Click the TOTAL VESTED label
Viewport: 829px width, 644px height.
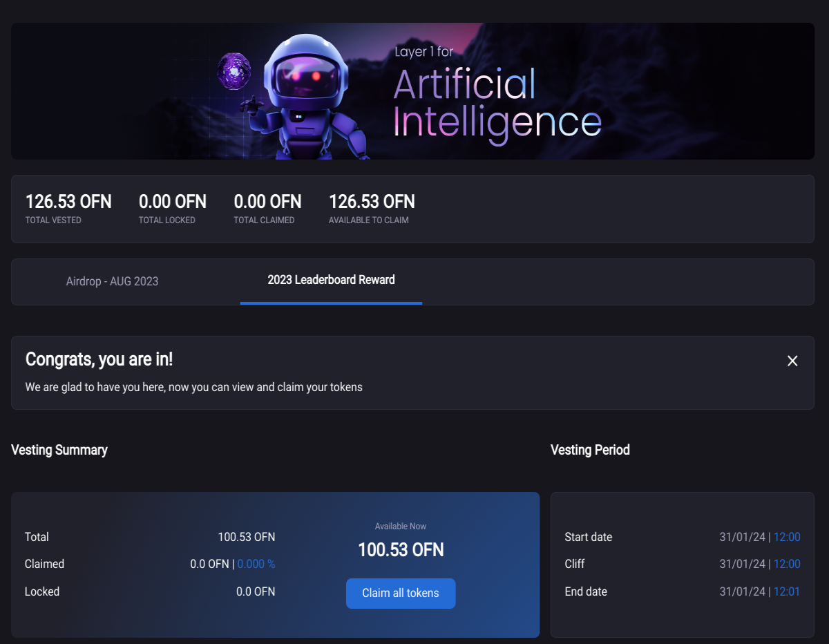[x=53, y=220]
